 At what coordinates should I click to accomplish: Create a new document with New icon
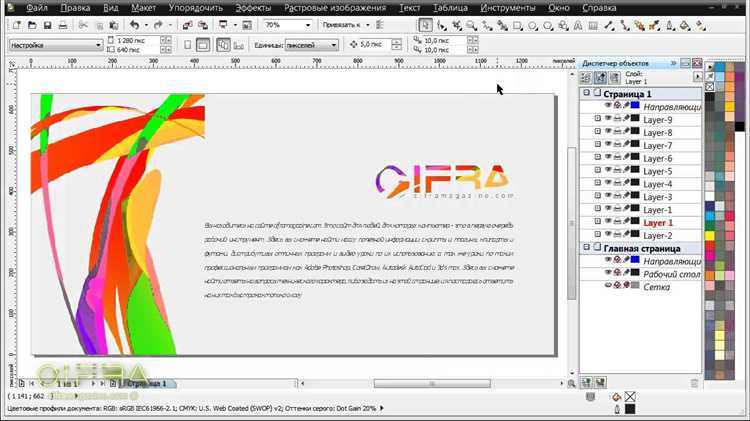(x=17, y=25)
